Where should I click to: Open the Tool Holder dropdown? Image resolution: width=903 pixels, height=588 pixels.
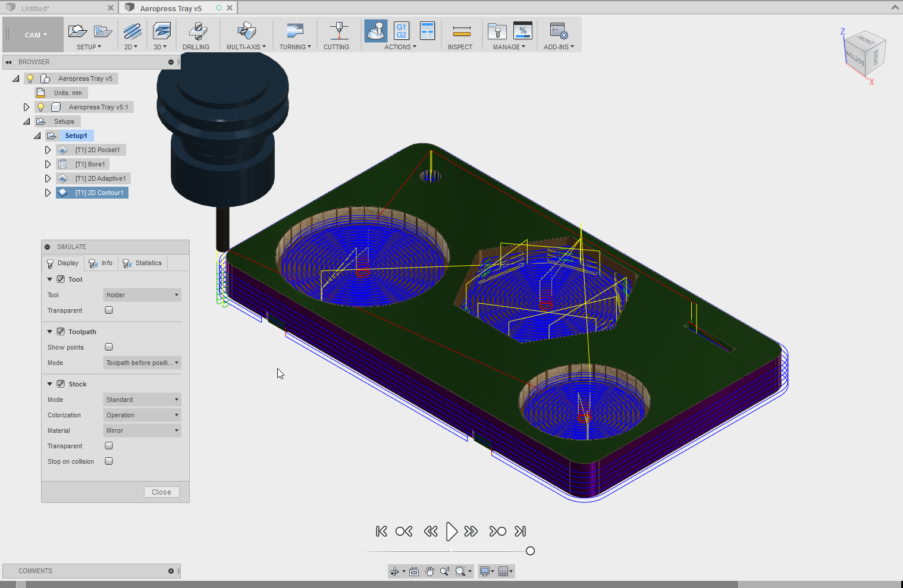click(x=142, y=295)
